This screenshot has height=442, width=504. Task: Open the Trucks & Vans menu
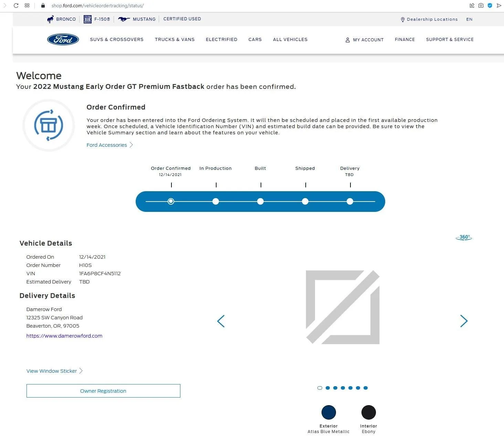[x=175, y=40]
